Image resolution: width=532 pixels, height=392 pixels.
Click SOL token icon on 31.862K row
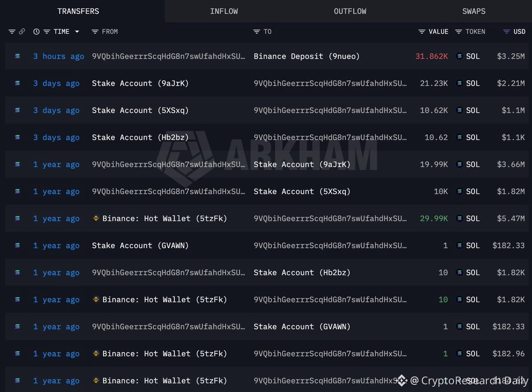click(x=459, y=56)
